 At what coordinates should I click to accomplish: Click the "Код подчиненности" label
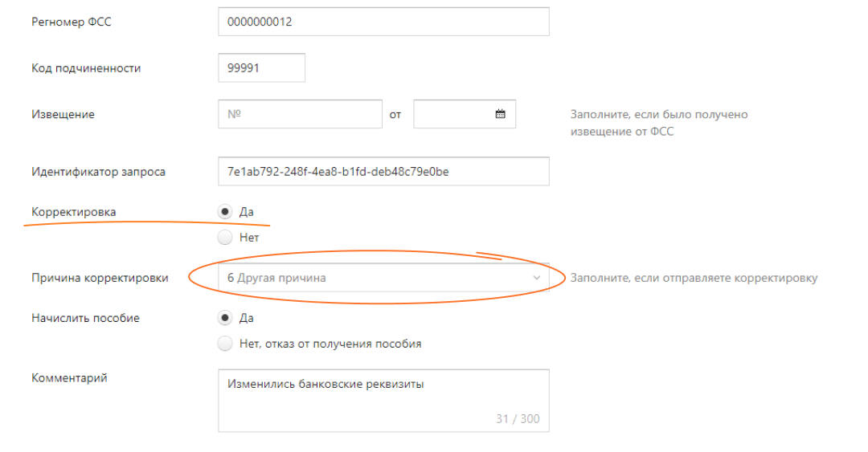86,68
